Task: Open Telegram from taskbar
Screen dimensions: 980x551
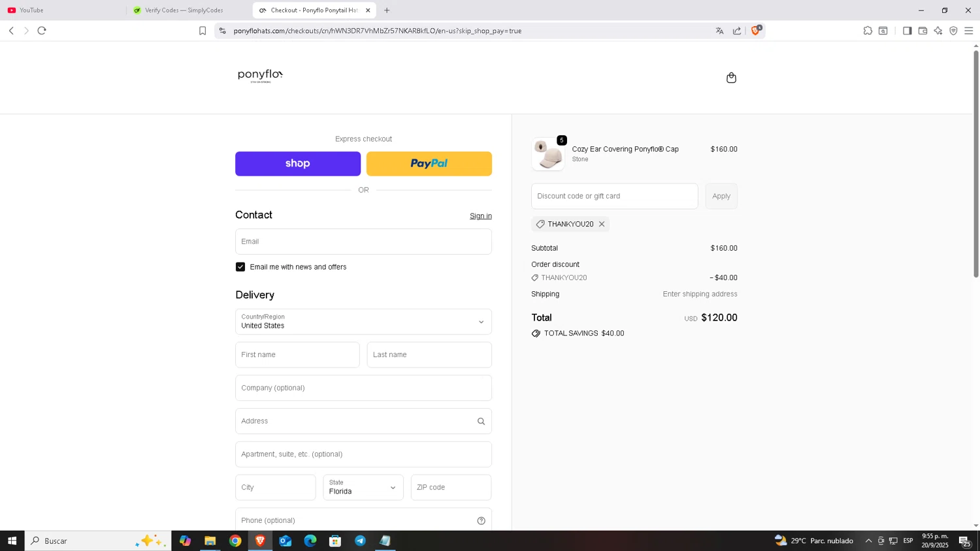Action: click(360, 541)
